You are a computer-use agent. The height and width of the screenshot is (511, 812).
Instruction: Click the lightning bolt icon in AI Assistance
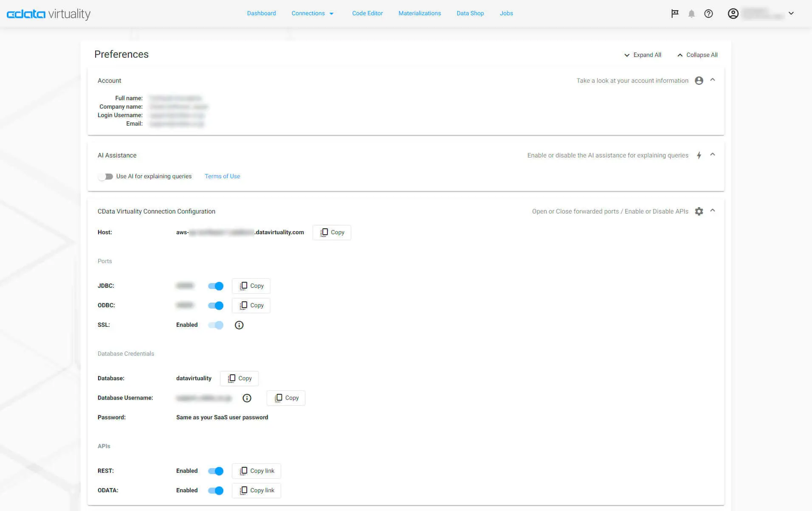pyautogui.click(x=699, y=155)
